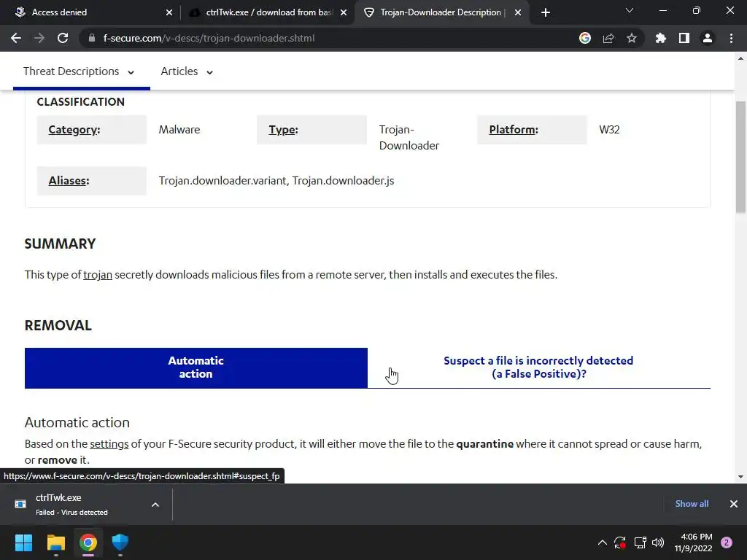Toggle Chrome side panel icon
This screenshot has width=747, height=560.
coord(684,38)
